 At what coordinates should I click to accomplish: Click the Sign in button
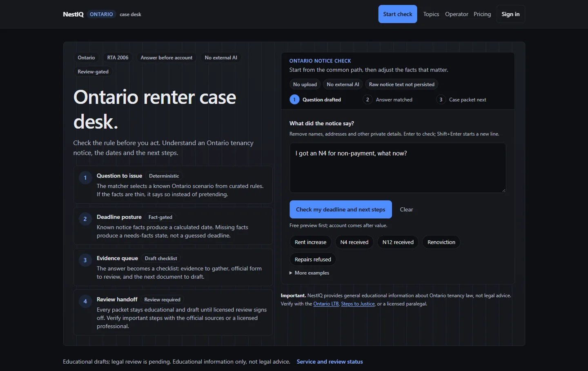tap(510, 14)
